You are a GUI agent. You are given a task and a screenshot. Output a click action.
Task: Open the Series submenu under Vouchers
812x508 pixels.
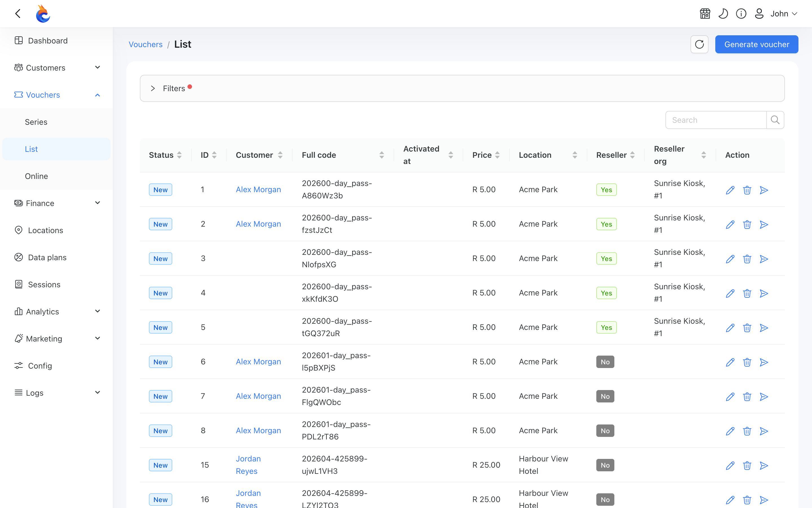pos(56,122)
